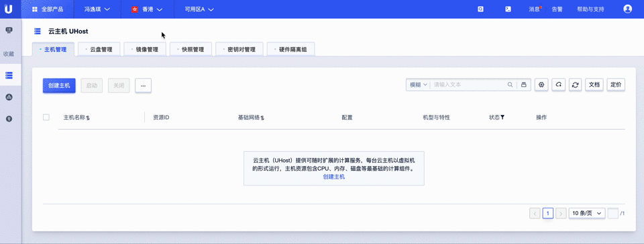Go to previous page arrow
This screenshot has width=644, height=244.
pos(535,213)
